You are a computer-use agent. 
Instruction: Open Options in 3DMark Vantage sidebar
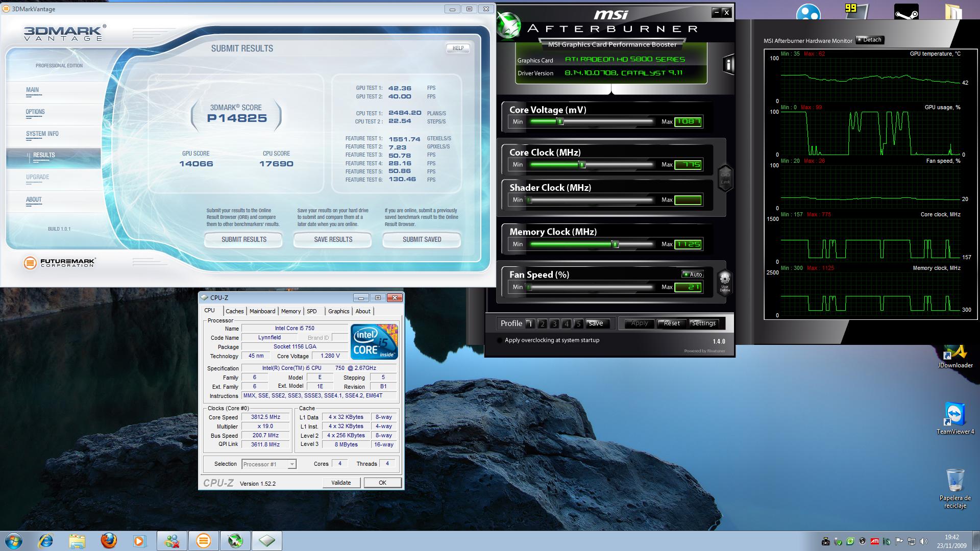35,112
